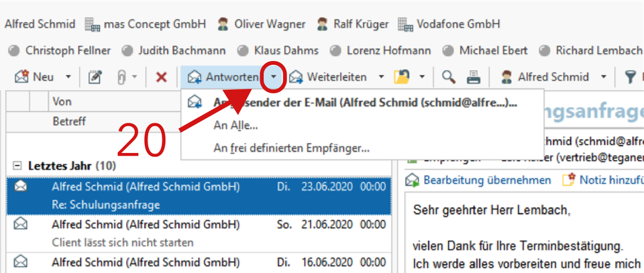The image size is (644, 273).
Task: Click the Antworten reply button
Action: point(223,76)
